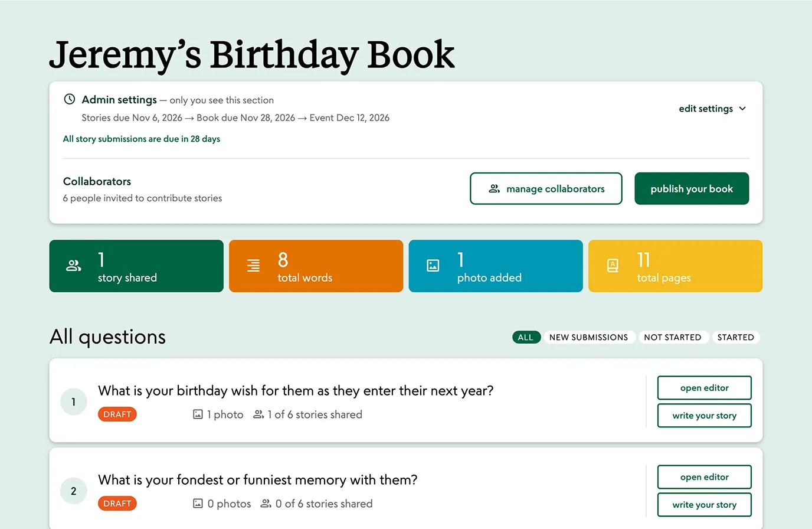Expand the edit settings dropdown
The width and height of the screenshot is (812, 529).
712,109
